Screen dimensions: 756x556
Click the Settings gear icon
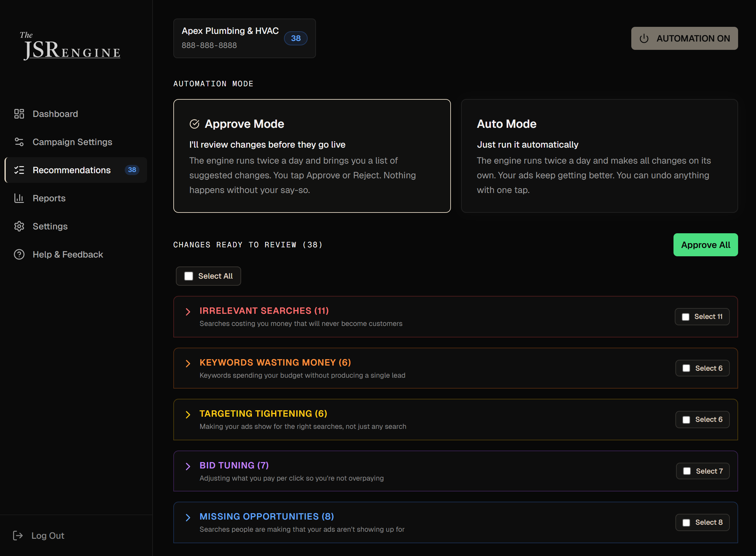pos(19,226)
